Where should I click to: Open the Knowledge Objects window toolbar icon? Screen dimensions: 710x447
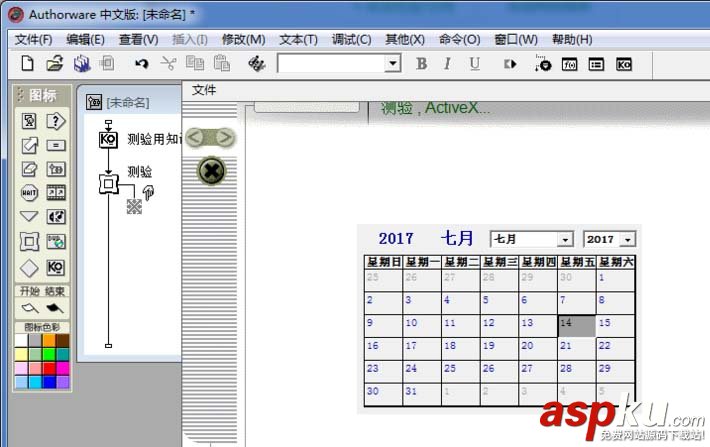pyautogui.click(x=624, y=64)
